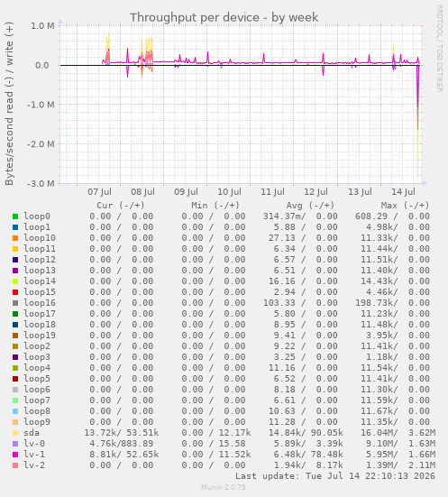This screenshot has height=497, width=448.
Task: Click the 'Munin 2.0.75' footer text
Action: click(224, 487)
